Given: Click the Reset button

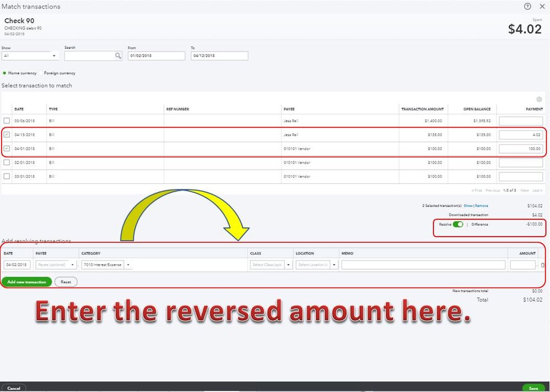Looking at the screenshot, I should [x=66, y=282].
